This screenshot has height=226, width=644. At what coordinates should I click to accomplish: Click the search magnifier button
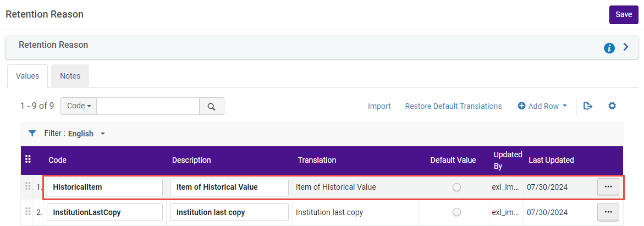coord(211,107)
